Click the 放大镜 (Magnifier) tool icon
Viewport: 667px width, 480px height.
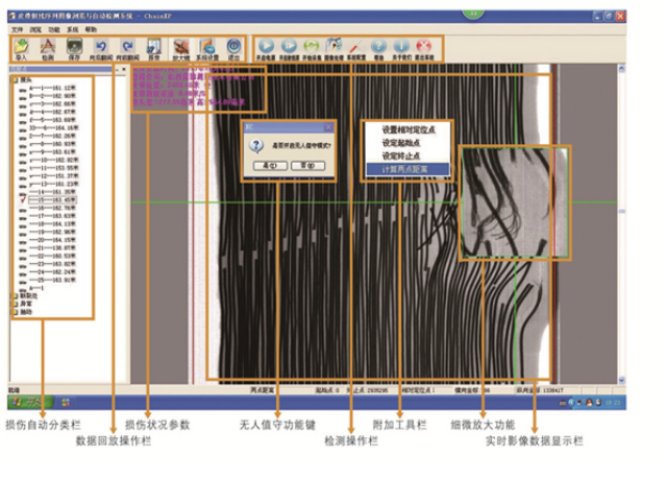pyautogui.click(x=181, y=49)
